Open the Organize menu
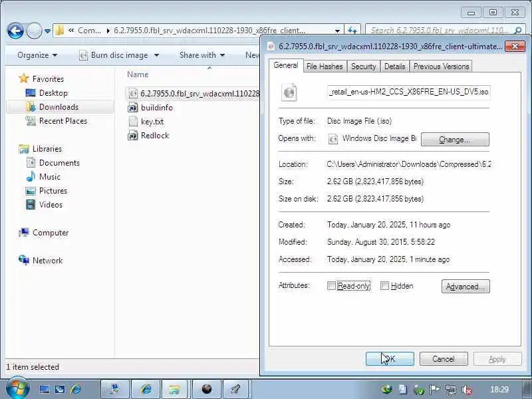Screen dimensions: 532x399 pos(37,55)
